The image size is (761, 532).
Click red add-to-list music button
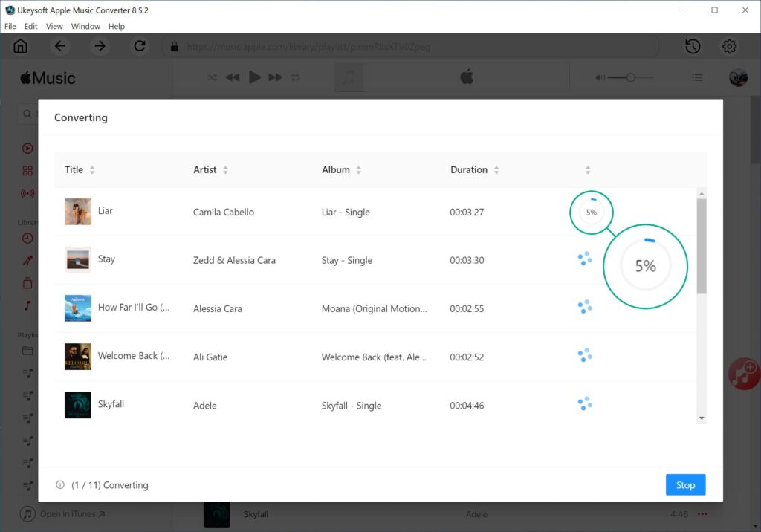745,374
